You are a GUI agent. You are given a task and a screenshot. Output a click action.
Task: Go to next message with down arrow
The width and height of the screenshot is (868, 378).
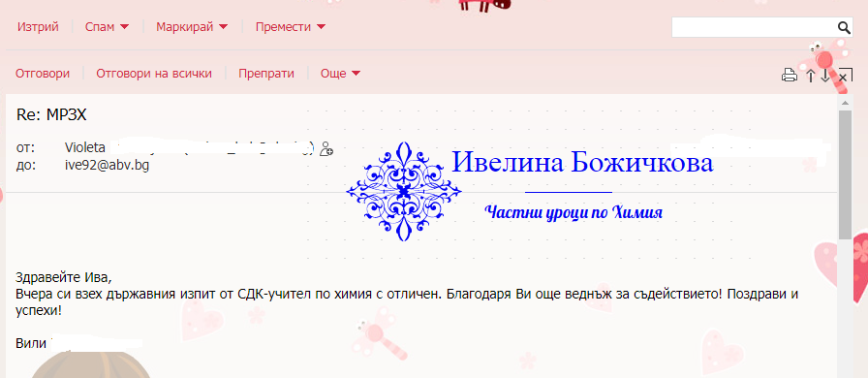click(825, 76)
